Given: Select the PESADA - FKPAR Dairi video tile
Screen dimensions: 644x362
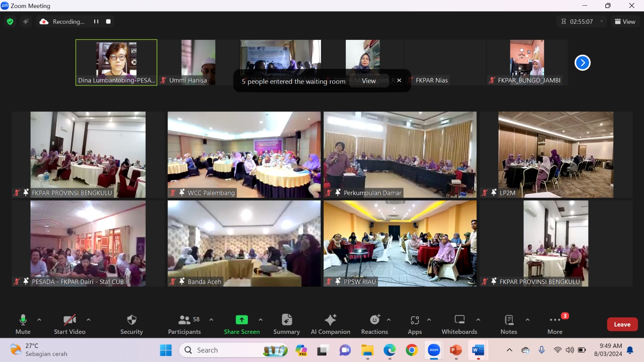Looking at the screenshot, I should 88,244.
